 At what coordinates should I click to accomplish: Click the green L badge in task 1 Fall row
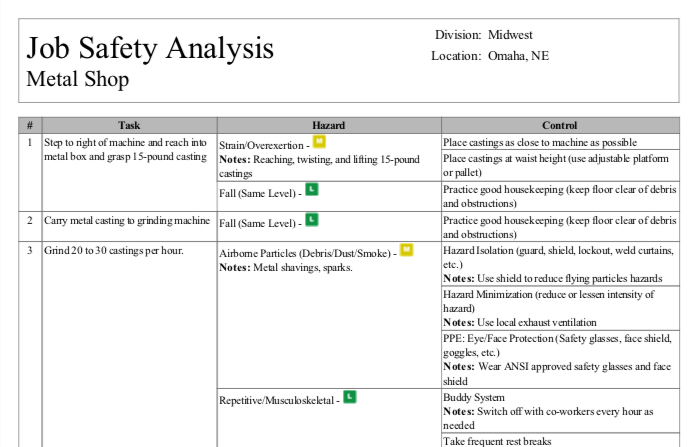click(312, 190)
